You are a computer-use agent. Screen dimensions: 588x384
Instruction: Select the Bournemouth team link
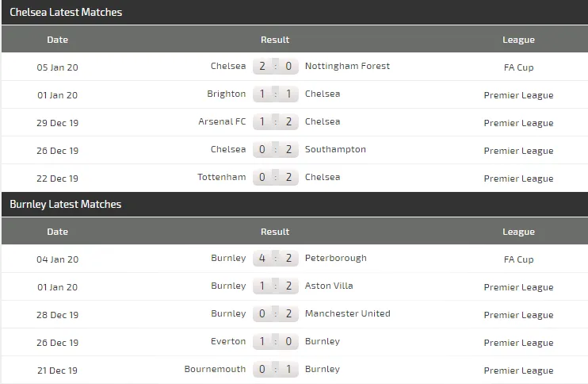(215, 369)
